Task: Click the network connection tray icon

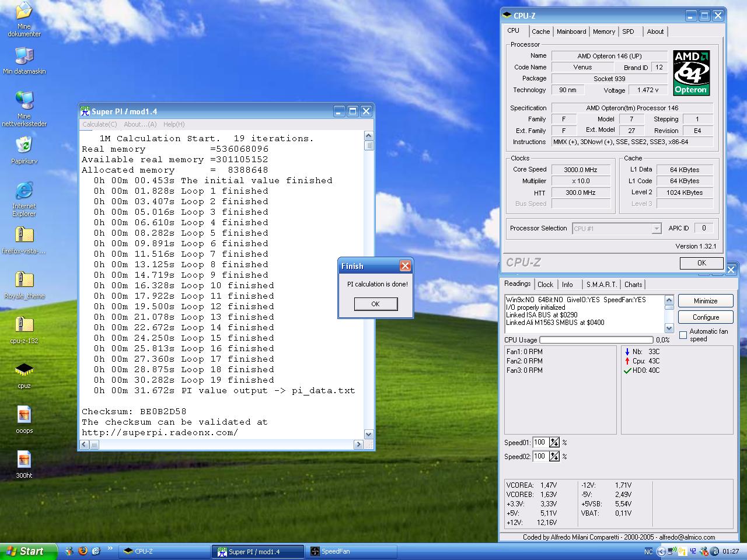Action: pos(672,551)
